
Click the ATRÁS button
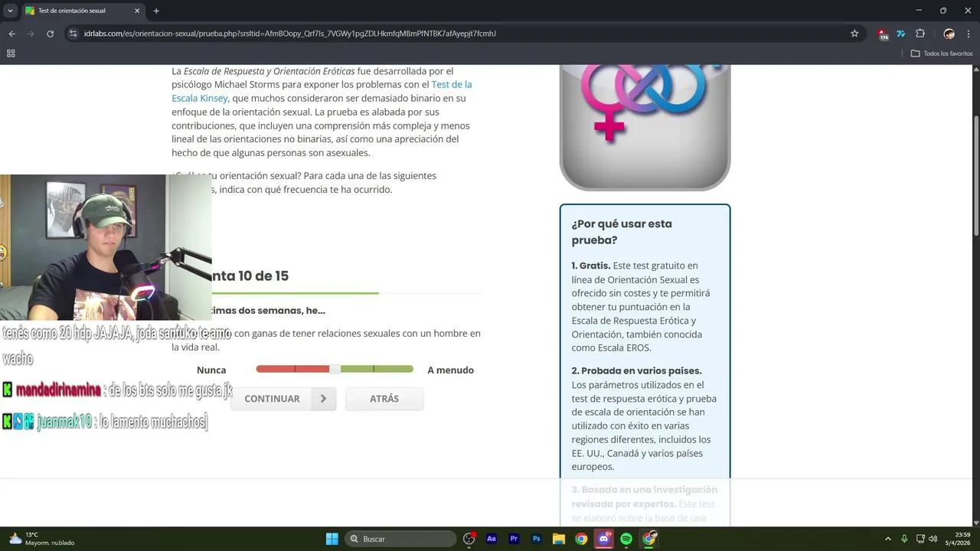pos(384,399)
